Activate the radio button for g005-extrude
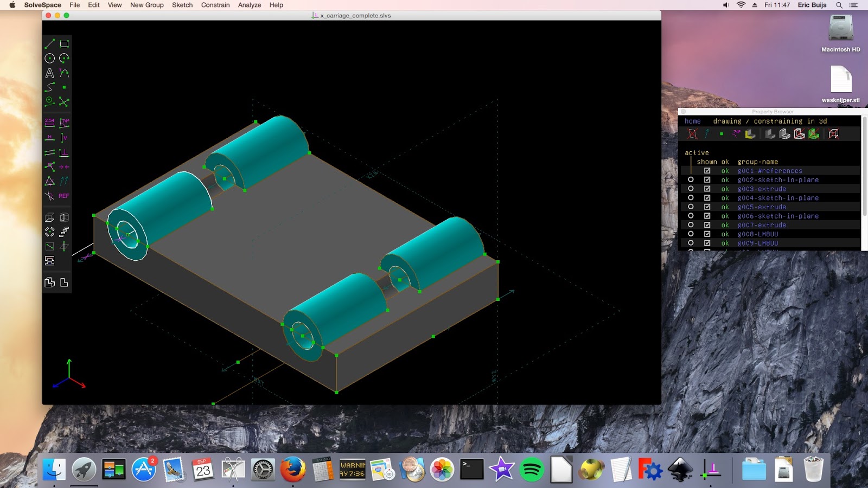 (x=691, y=207)
